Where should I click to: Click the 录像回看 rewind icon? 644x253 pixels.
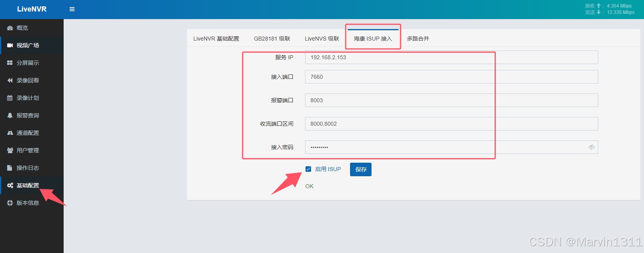10,80
